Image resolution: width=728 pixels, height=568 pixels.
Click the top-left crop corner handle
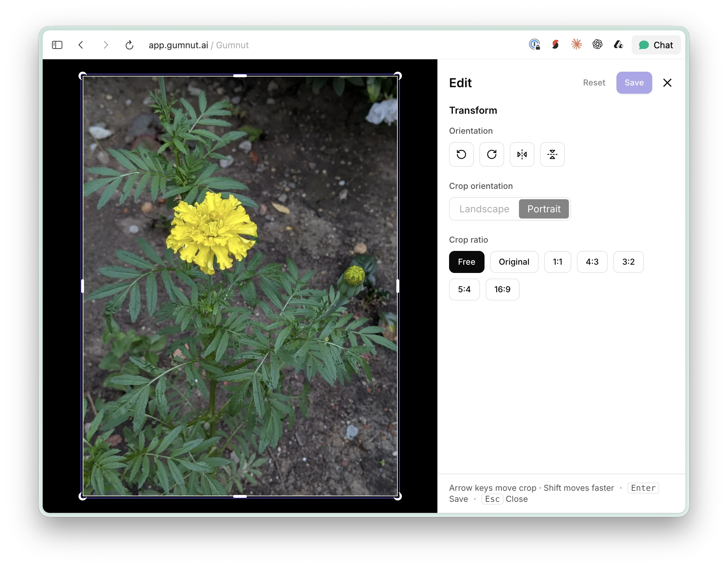click(83, 76)
